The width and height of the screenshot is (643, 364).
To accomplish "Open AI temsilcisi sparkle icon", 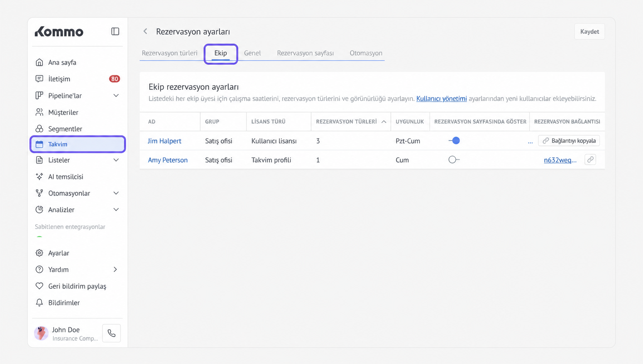I will click(39, 177).
